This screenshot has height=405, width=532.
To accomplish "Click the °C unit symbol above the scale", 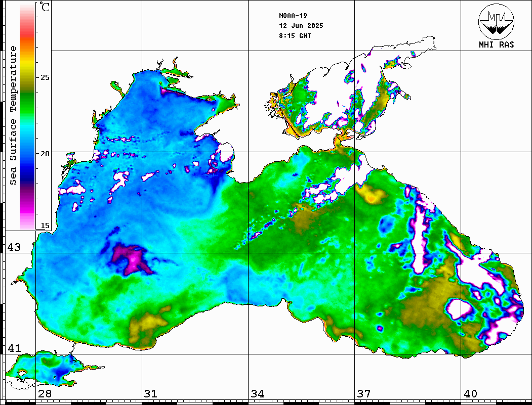I will pos(45,8).
